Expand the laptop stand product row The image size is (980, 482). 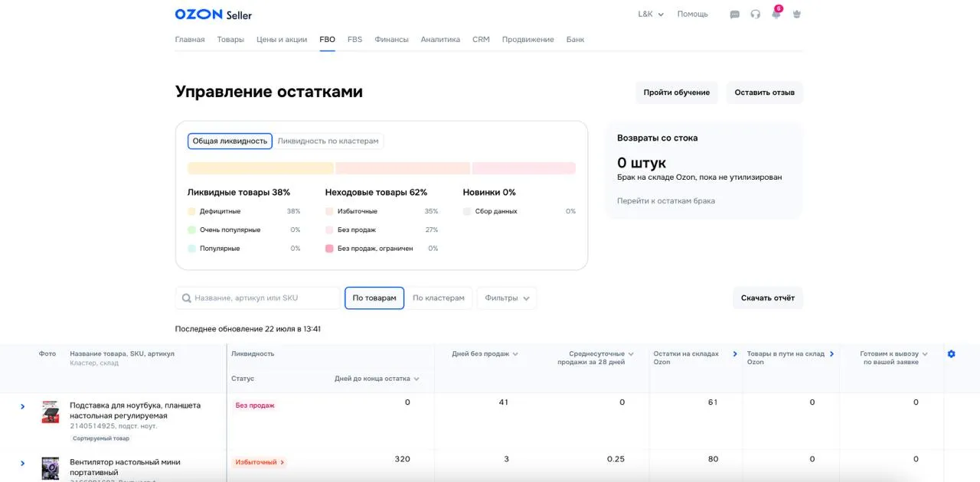[x=23, y=406]
